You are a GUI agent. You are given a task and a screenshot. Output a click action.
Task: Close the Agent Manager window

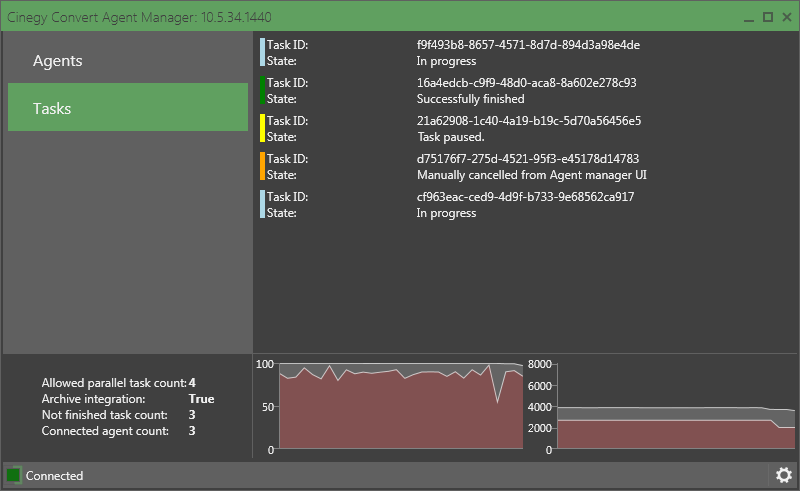click(787, 17)
